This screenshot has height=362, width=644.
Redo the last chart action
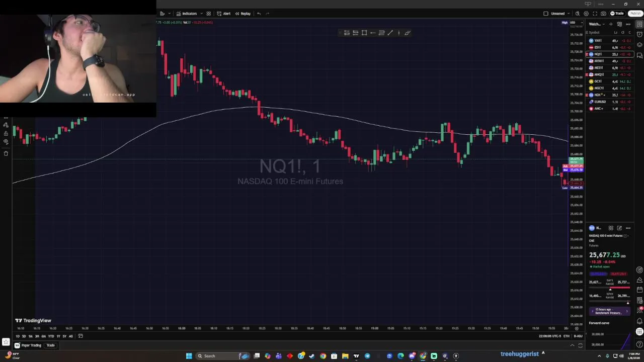click(x=267, y=14)
